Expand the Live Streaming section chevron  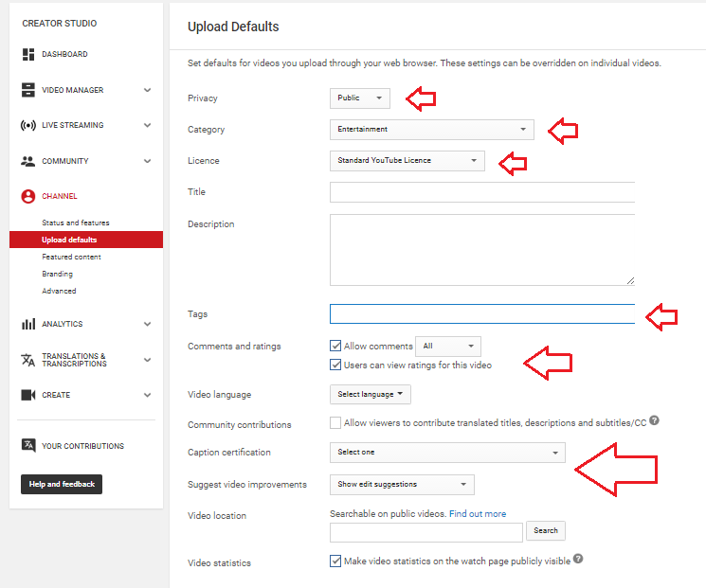click(x=147, y=125)
